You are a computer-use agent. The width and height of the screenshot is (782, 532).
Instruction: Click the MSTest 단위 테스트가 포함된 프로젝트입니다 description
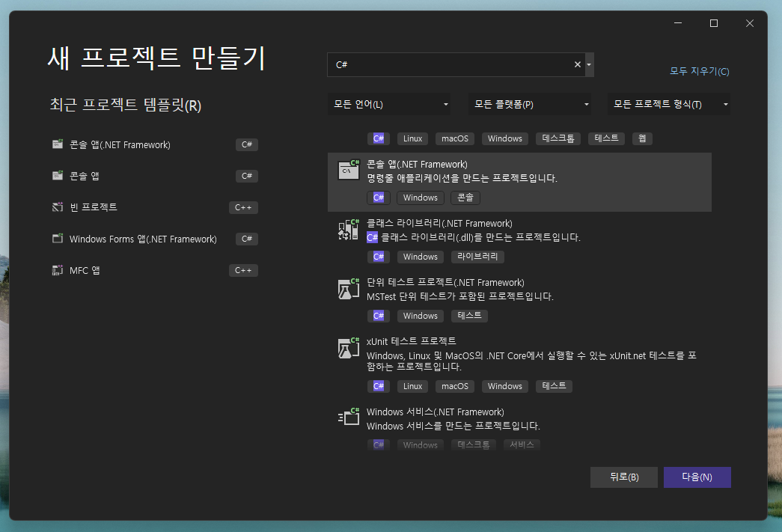[459, 296]
